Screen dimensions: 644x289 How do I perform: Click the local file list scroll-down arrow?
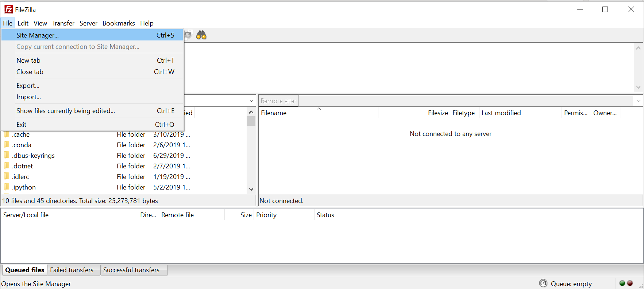pos(251,189)
